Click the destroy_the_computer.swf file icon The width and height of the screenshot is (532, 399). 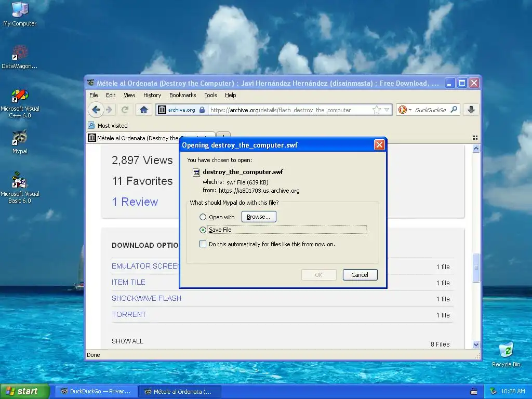pyautogui.click(x=196, y=172)
